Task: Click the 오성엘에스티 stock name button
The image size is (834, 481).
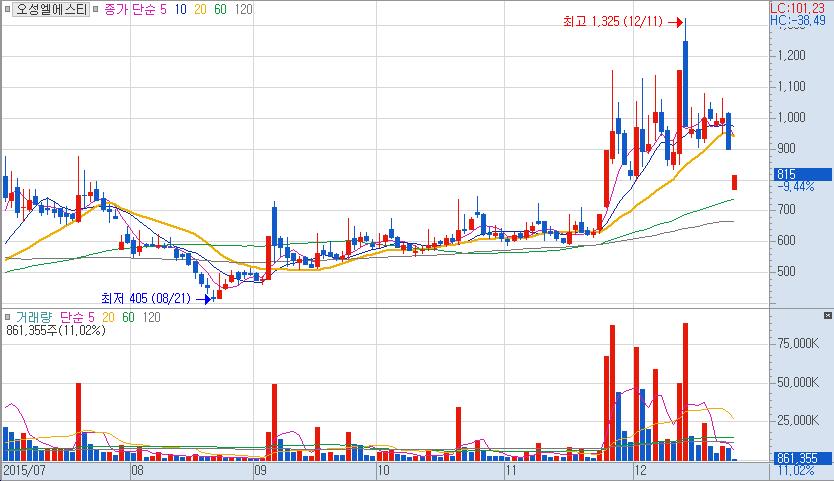Action: [x=51, y=9]
